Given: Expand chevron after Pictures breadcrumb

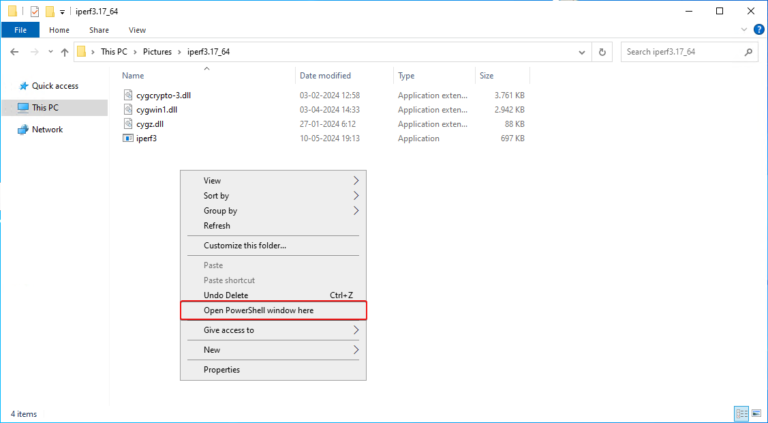Looking at the screenshot, I should [179, 52].
